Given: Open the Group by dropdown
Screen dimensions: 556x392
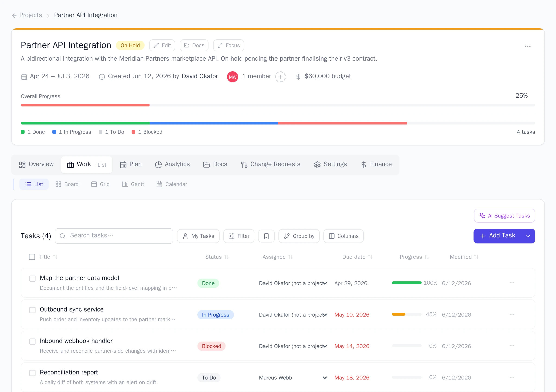Looking at the screenshot, I should point(299,236).
